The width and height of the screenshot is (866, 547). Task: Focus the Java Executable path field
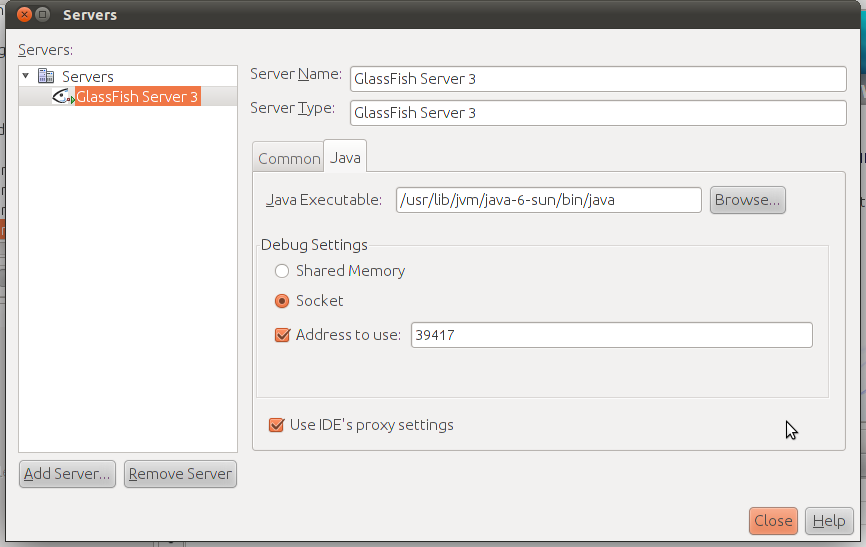[548, 200]
